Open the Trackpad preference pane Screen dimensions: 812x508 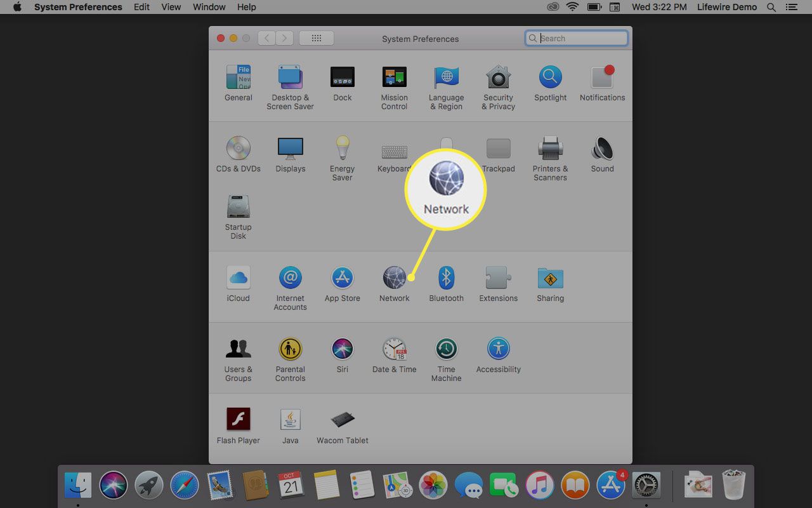[x=499, y=154]
